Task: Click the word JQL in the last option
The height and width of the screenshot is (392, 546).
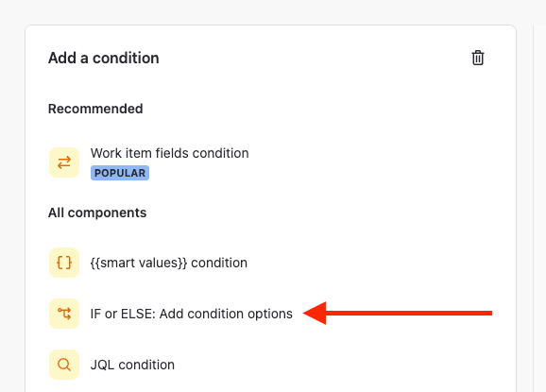Action: coord(102,365)
